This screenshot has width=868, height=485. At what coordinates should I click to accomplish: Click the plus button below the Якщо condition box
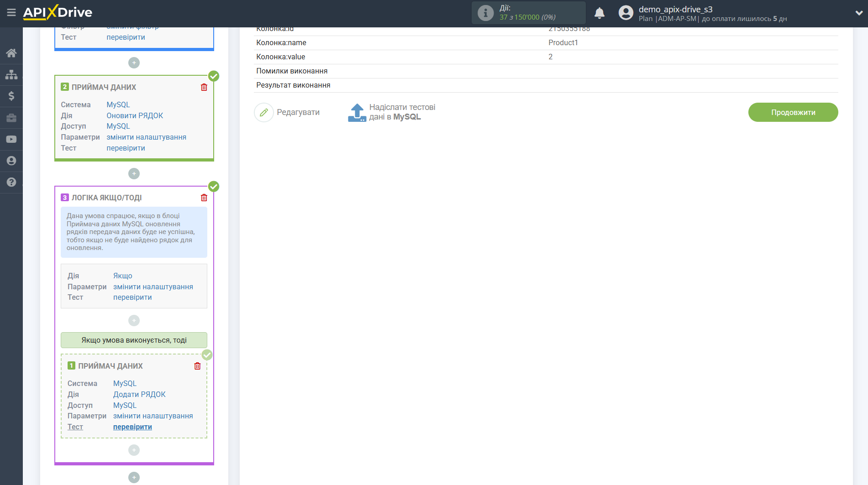click(x=134, y=320)
